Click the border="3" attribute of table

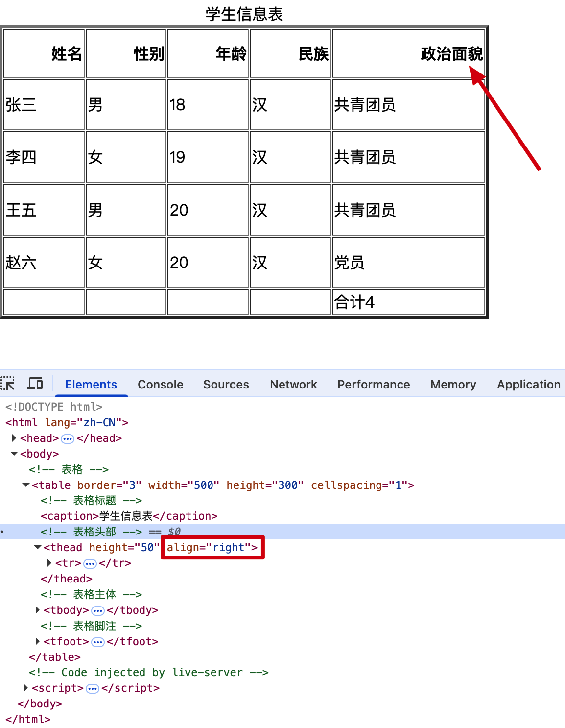coord(110,485)
